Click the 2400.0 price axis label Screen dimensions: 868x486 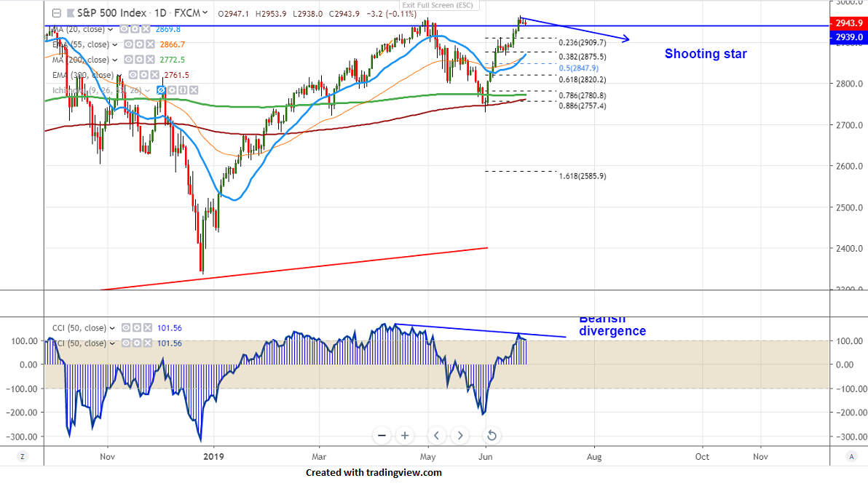click(x=848, y=249)
